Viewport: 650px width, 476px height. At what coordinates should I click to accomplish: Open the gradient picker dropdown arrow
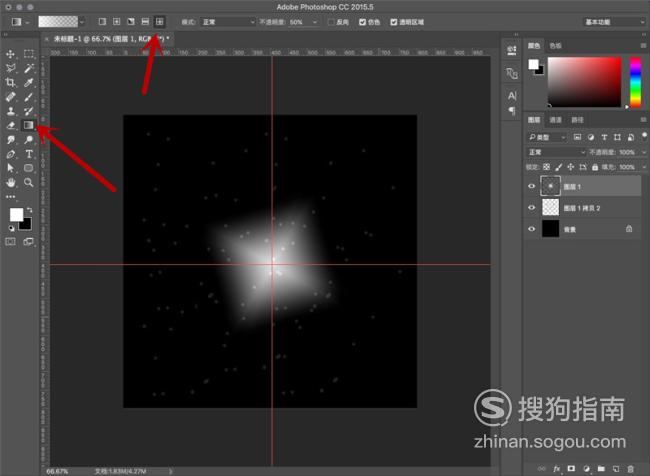click(x=82, y=22)
